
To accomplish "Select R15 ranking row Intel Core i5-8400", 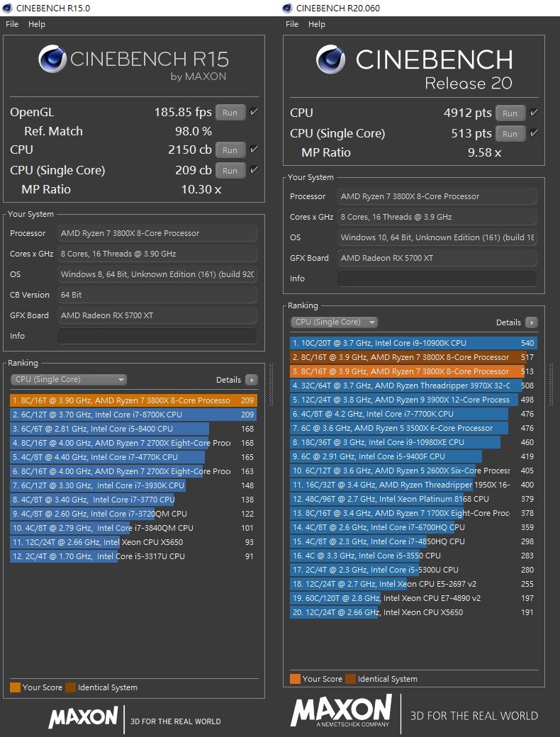I will tap(133, 429).
